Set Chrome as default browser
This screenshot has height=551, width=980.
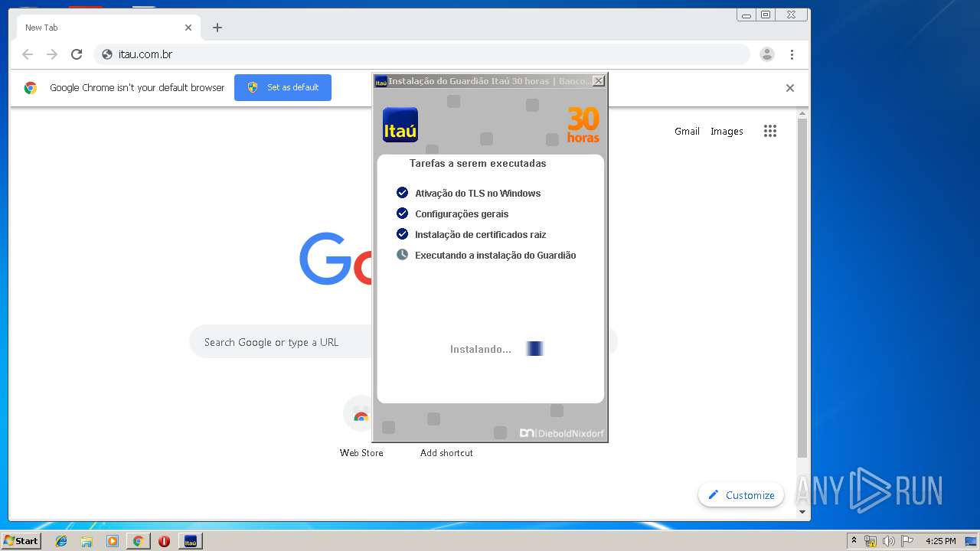[x=283, y=87]
